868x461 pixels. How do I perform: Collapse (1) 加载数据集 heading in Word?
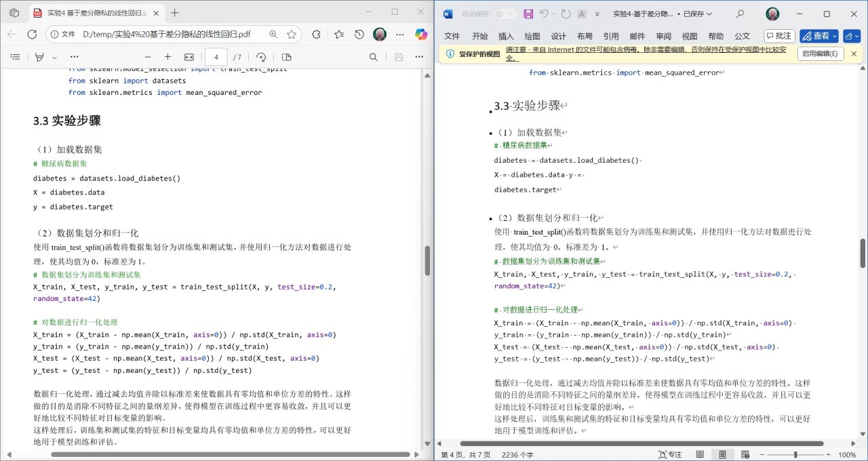click(492, 134)
